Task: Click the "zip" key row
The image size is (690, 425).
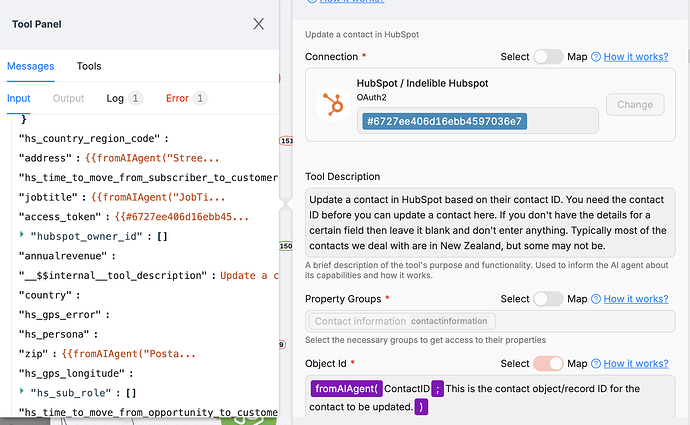Action: [x=107, y=354]
